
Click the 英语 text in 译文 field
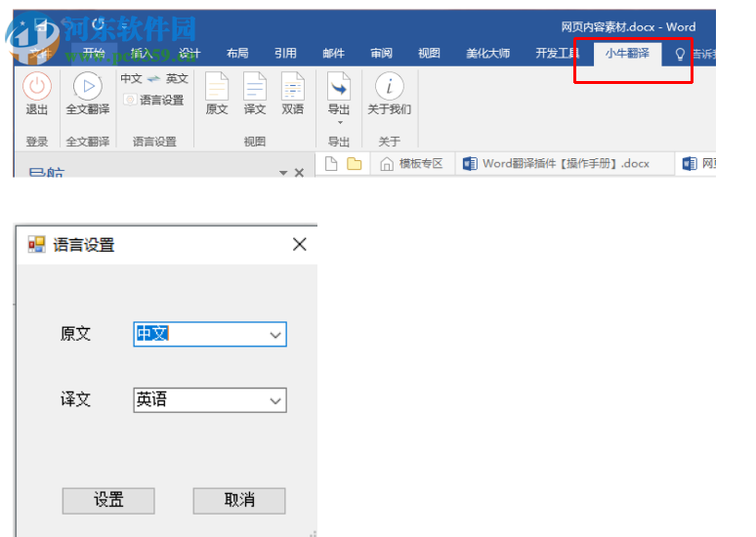pos(151,399)
